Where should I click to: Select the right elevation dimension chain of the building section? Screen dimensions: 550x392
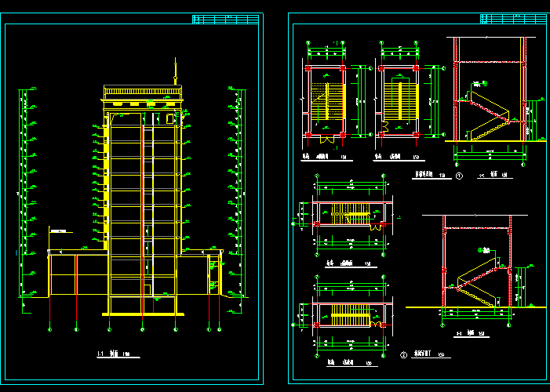point(237,200)
